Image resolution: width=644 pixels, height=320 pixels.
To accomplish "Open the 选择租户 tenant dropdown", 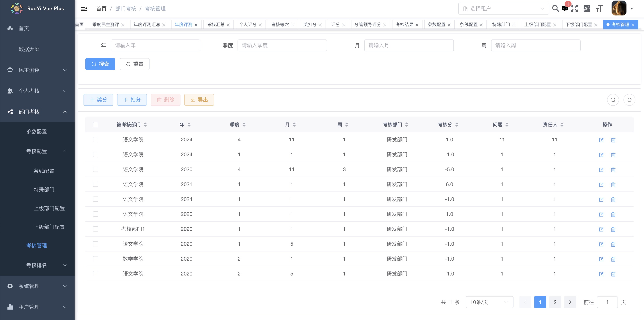I will point(503,9).
